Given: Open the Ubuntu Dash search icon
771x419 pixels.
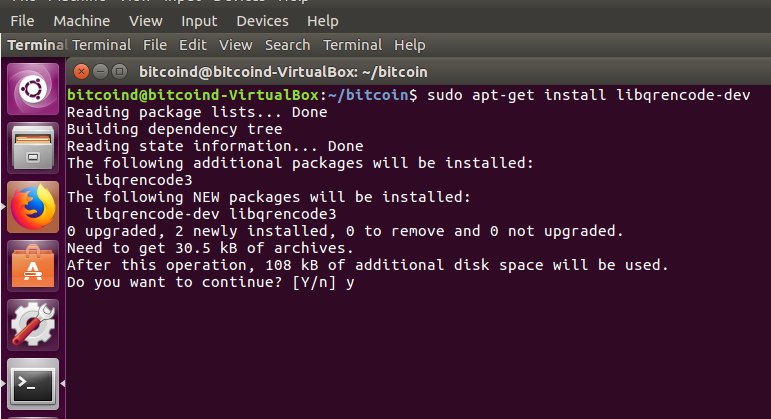Looking at the screenshot, I should [33, 89].
